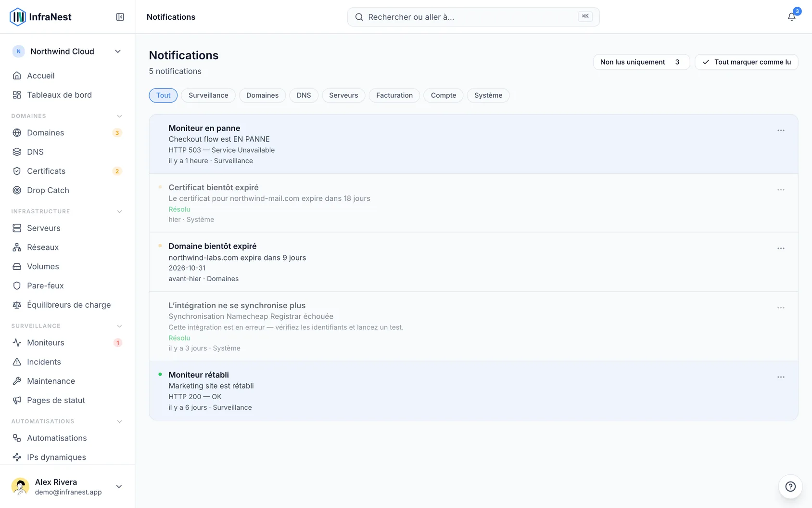Click the Northwind Cloud N avatar
Screen dimensions: 812x508
coord(18,52)
